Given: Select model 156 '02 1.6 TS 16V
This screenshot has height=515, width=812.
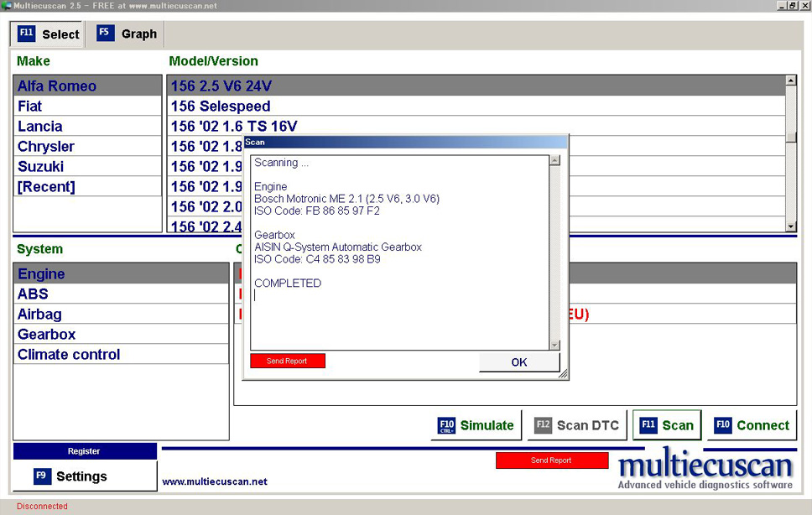Looking at the screenshot, I should (476, 127).
